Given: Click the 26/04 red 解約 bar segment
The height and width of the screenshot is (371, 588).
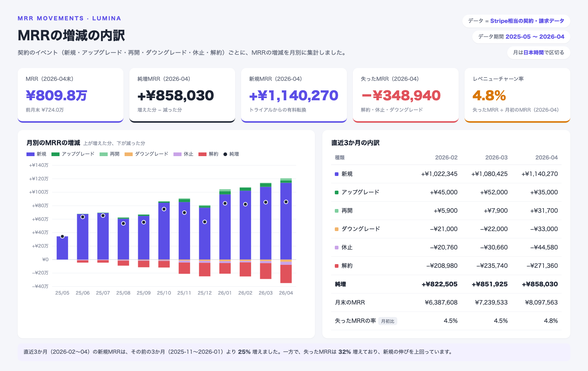Looking at the screenshot, I should [286, 274].
